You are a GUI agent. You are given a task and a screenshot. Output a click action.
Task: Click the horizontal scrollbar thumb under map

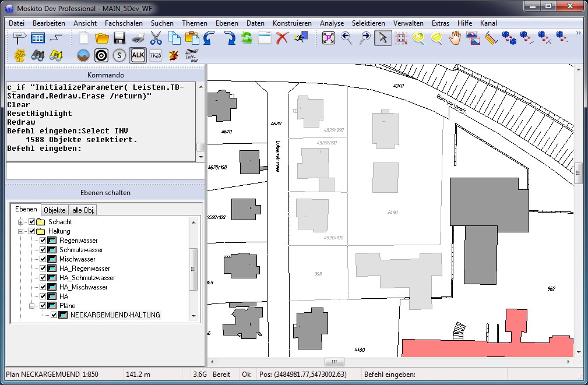335,362
